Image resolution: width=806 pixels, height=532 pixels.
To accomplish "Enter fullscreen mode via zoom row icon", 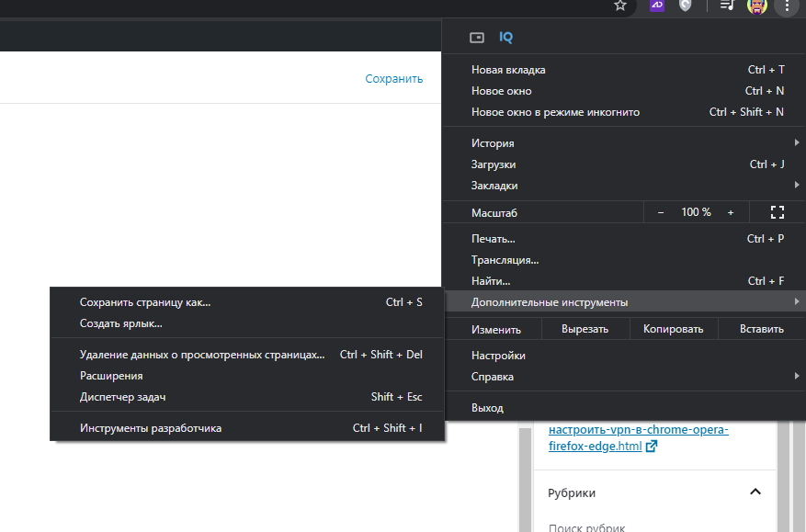I will tap(778, 212).
